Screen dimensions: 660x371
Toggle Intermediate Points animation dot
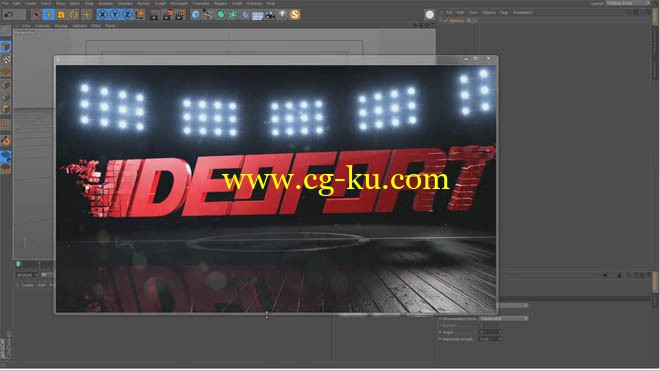pyautogui.click(x=440, y=319)
